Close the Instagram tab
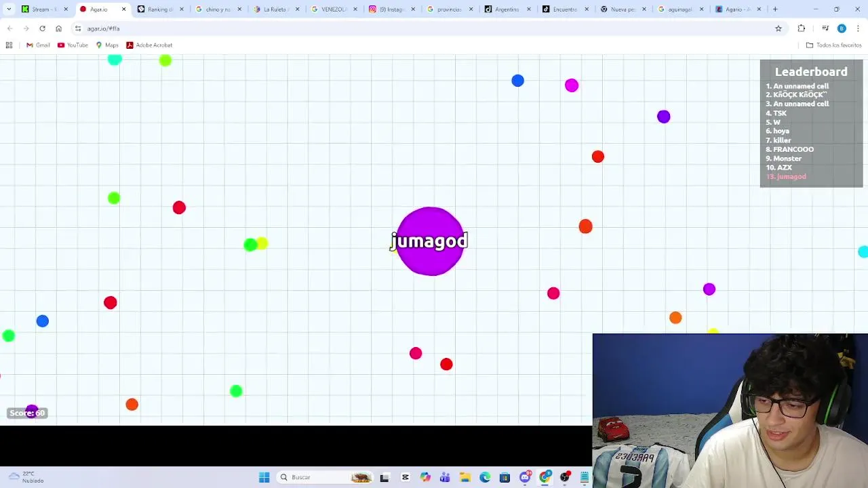 413,9
